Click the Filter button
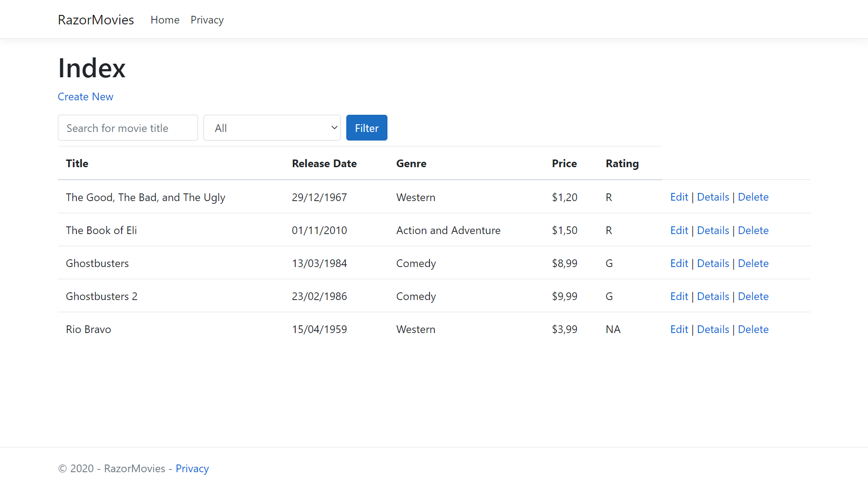This screenshot has width=868, height=488. pos(366,127)
